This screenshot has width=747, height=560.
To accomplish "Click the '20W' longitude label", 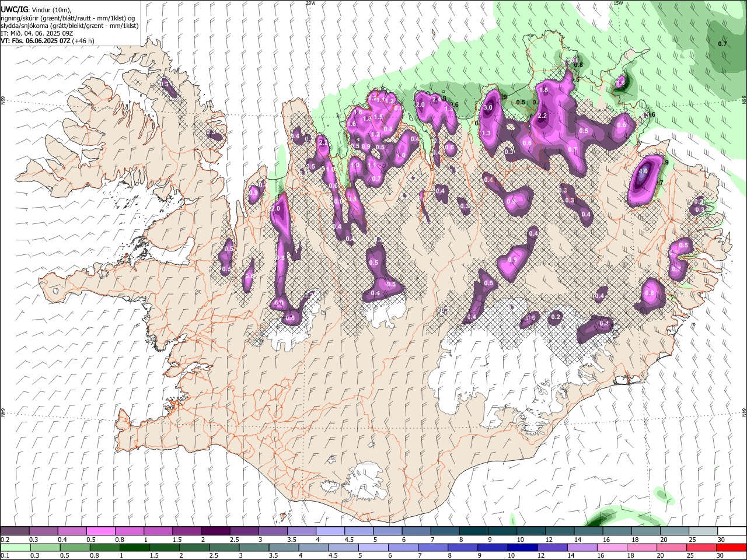I will (311, 3).
